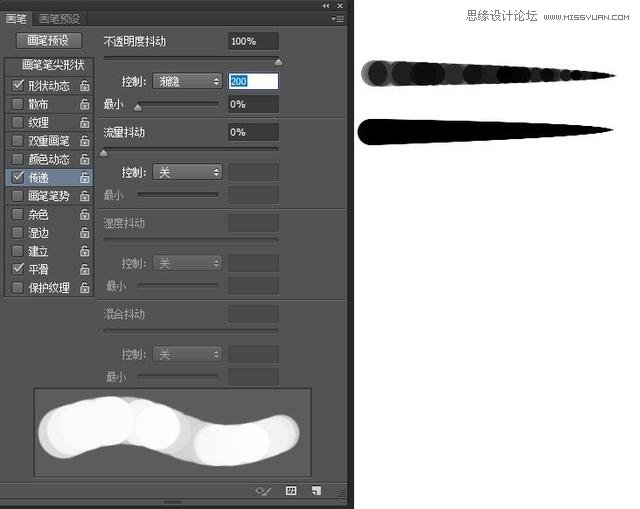Toggle the 杂色 lock icon
The image size is (640, 509).
tap(84, 214)
